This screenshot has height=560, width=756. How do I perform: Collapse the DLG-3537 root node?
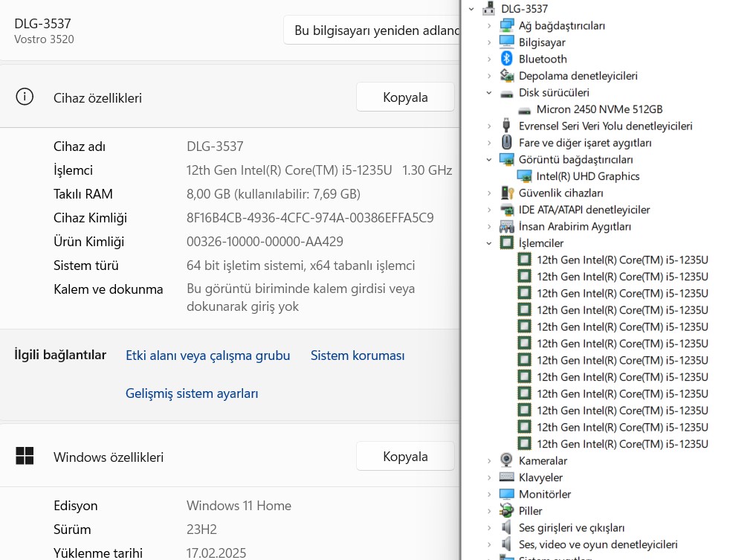[471, 9]
